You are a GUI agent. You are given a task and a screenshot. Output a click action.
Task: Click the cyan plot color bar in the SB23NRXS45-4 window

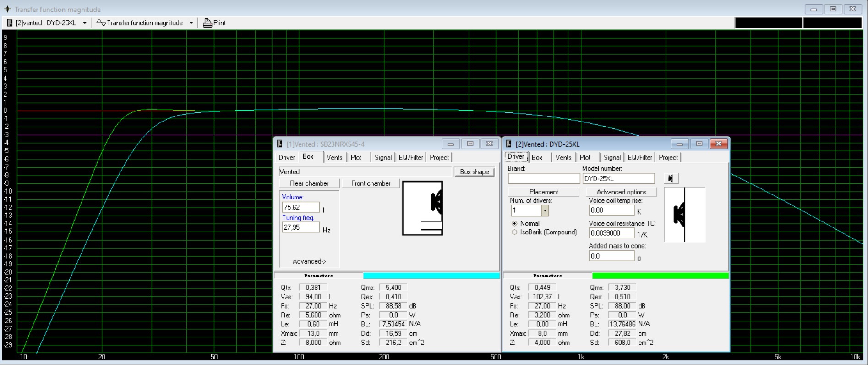pyautogui.click(x=431, y=276)
